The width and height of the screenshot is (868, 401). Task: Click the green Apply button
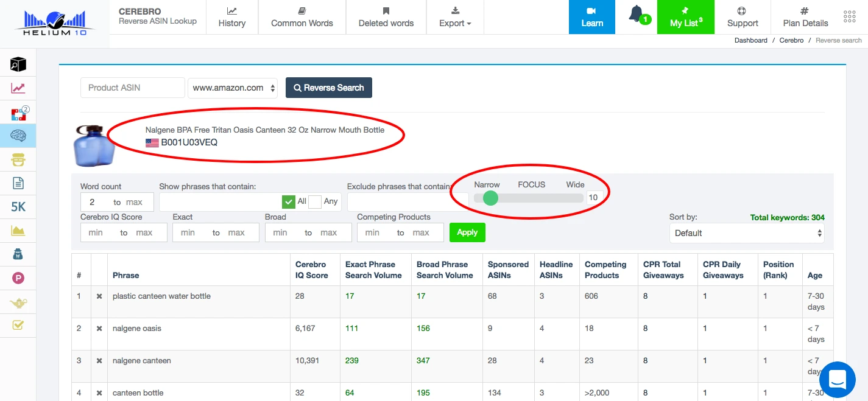click(467, 232)
